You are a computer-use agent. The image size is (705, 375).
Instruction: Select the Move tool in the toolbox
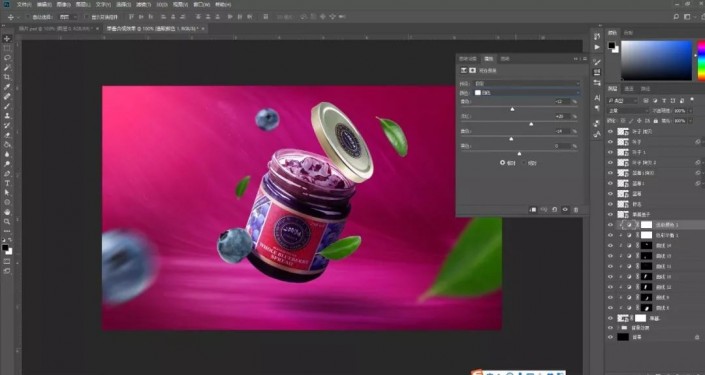point(7,39)
